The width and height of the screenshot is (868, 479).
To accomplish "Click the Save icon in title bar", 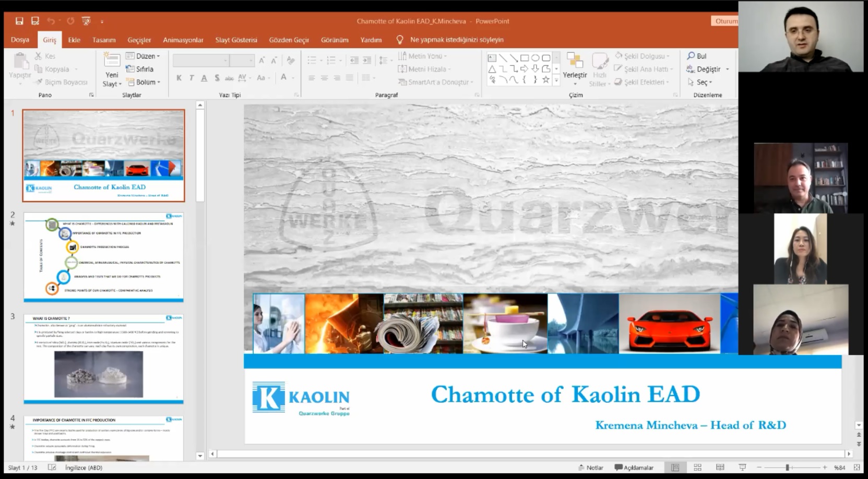I will [19, 21].
